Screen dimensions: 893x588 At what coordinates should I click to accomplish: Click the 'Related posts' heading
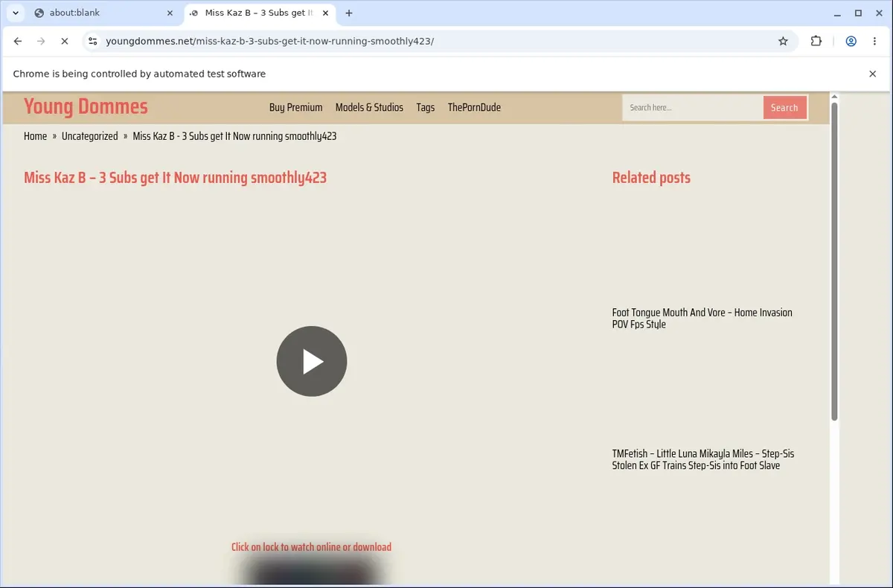pos(651,177)
